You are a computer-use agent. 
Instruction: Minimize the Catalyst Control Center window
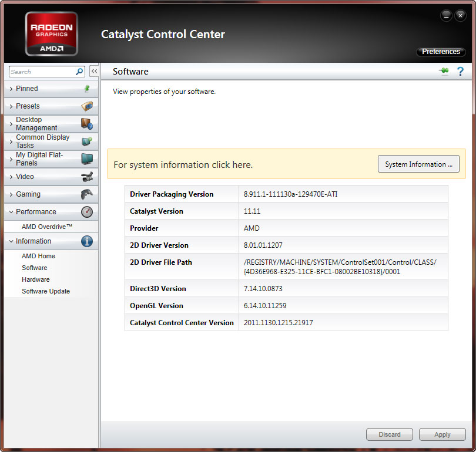tap(446, 15)
